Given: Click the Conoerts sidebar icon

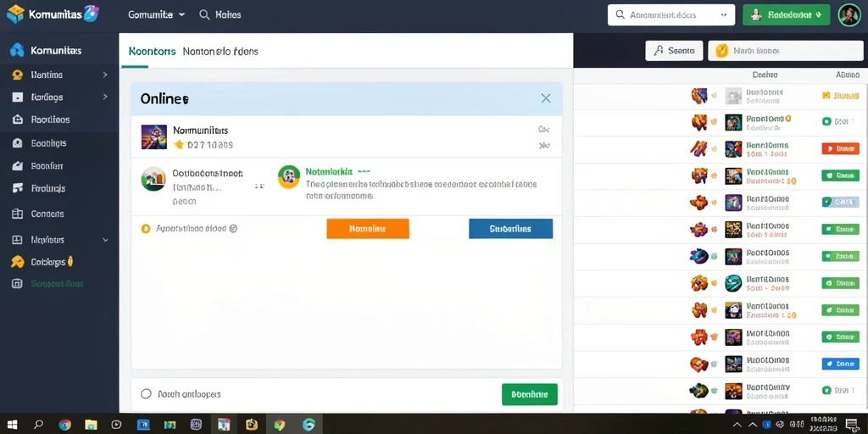Looking at the screenshot, I should coord(17,214).
